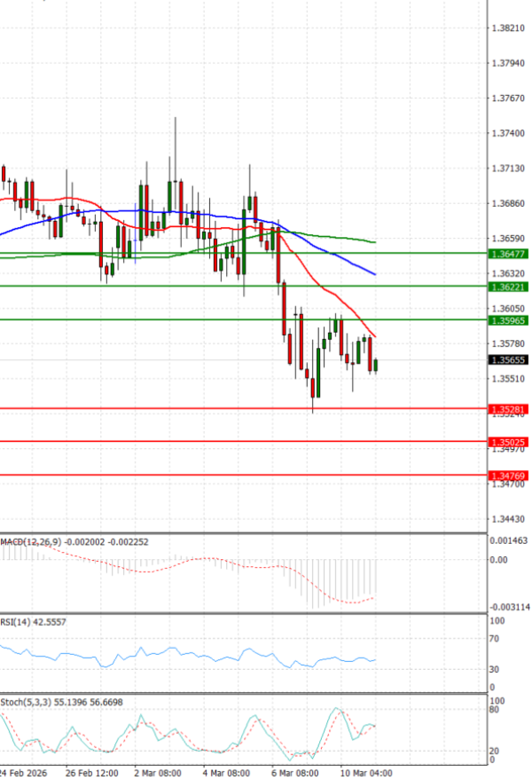Click the 10 Mar 04:00 time label
Image resolution: width=532 pixels, height=780 pixels.
point(364,773)
